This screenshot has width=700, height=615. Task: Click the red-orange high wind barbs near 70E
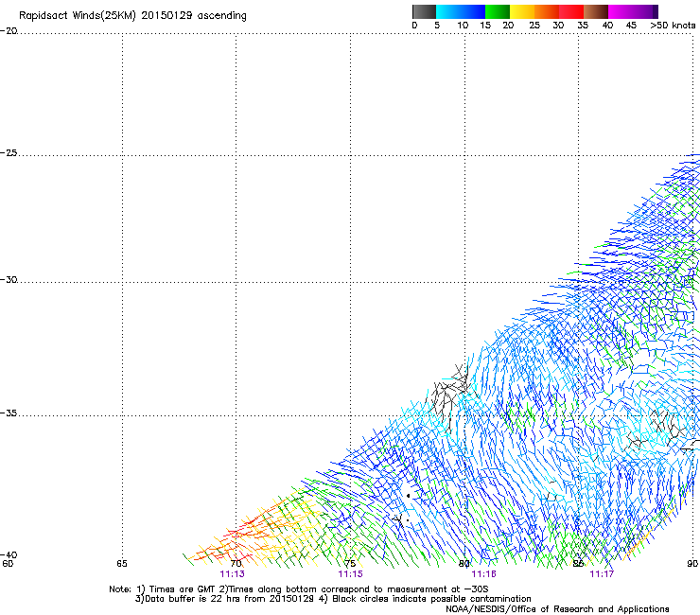click(236, 534)
